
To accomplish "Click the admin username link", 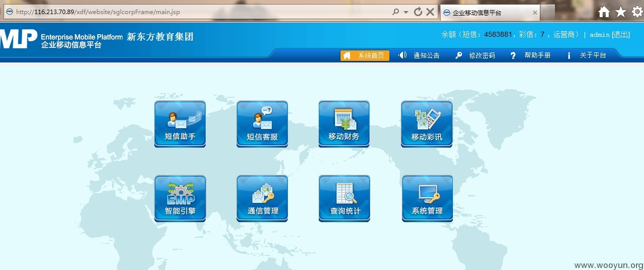I will tap(600, 35).
